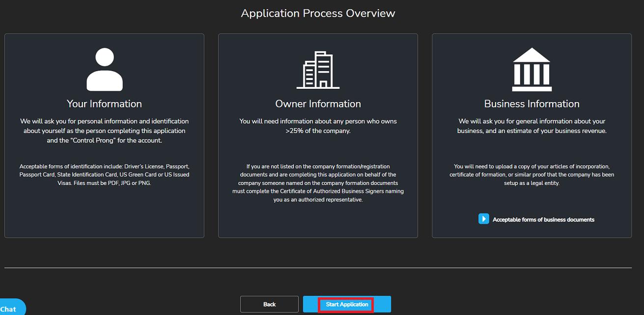Click the Owner Information heading
The image size is (644, 315).
pos(318,104)
